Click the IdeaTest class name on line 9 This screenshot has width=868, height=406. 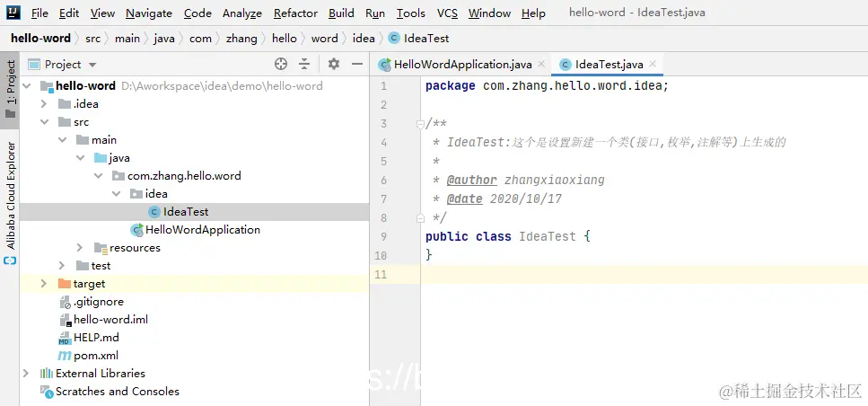(x=548, y=236)
